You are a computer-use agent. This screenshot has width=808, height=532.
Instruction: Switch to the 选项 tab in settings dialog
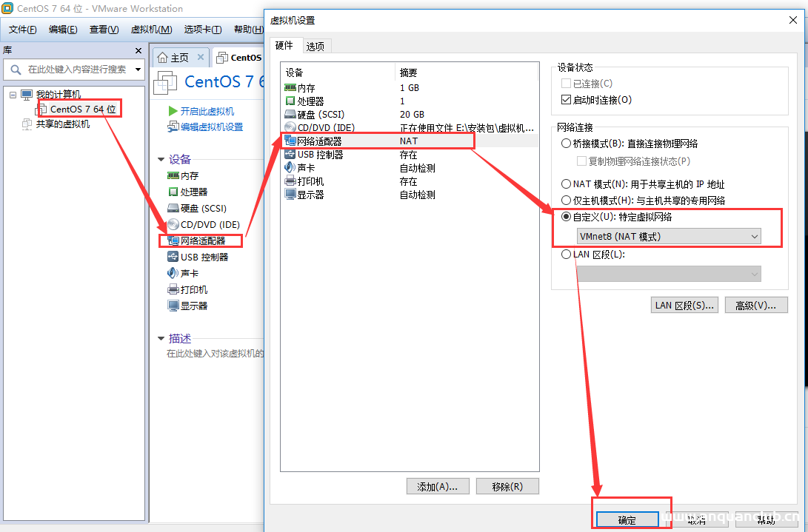(315, 45)
